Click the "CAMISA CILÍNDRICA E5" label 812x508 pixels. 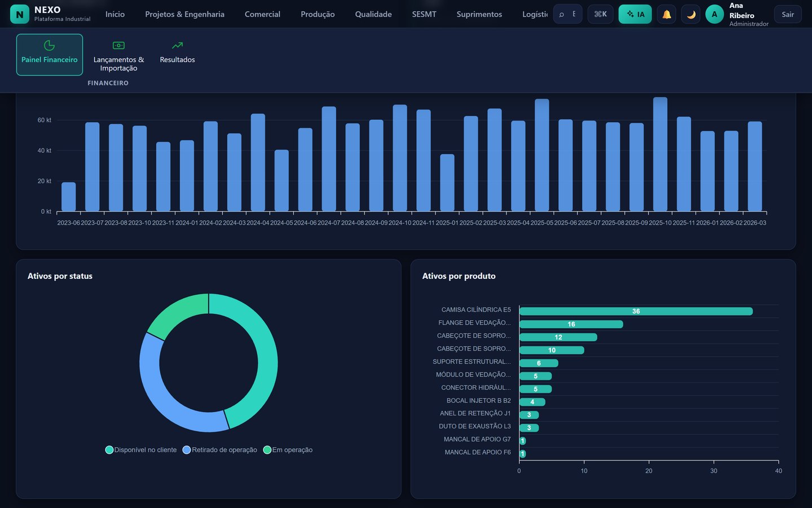pos(476,310)
